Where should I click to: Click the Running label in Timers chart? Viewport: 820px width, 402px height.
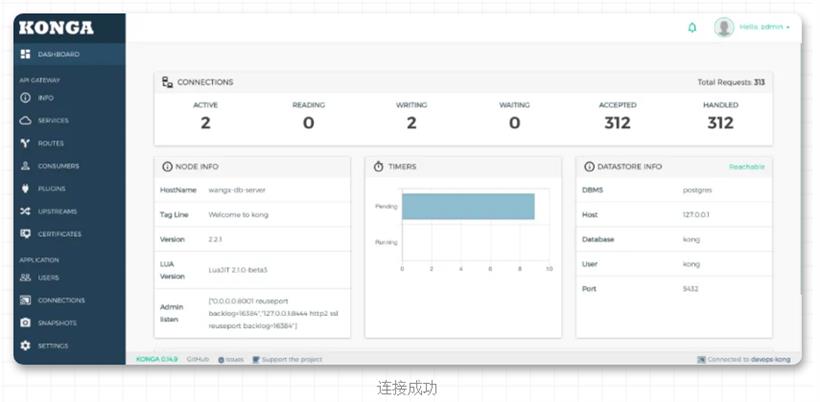coord(386,243)
